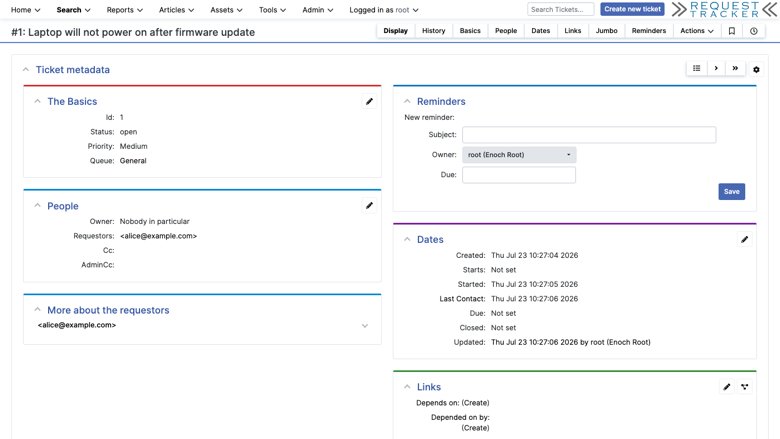The height and width of the screenshot is (439, 780).
Task: Expand alice@example.com requestor details chevron
Action: (365, 326)
